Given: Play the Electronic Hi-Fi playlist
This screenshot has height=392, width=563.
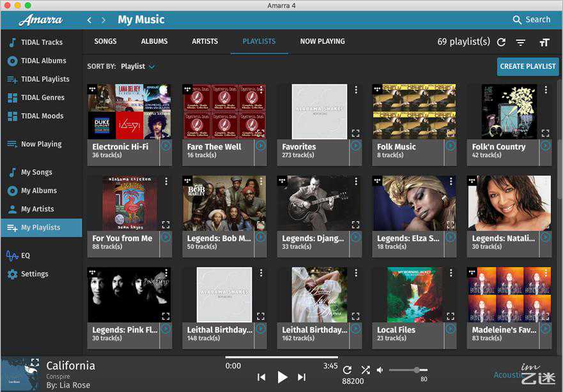Looking at the screenshot, I should click(166, 146).
